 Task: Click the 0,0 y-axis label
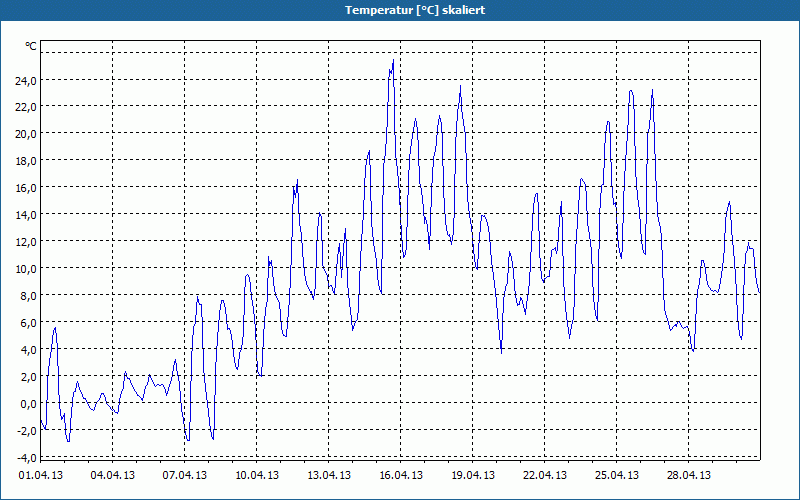click(29, 404)
